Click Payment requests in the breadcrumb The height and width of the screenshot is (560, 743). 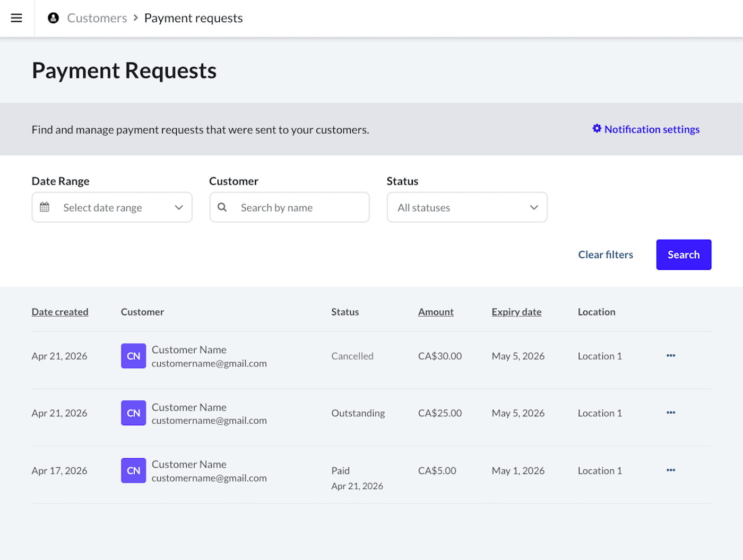(x=193, y=17)
